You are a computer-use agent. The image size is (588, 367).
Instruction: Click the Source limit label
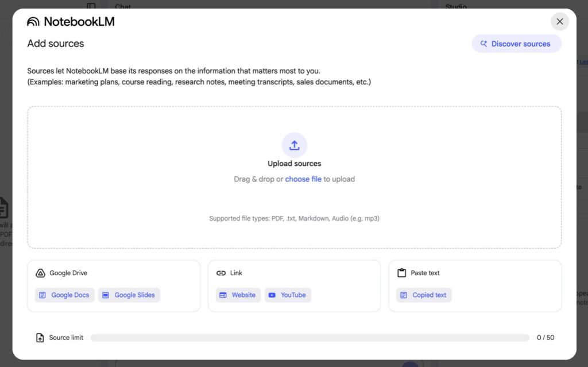pos(66,338)
